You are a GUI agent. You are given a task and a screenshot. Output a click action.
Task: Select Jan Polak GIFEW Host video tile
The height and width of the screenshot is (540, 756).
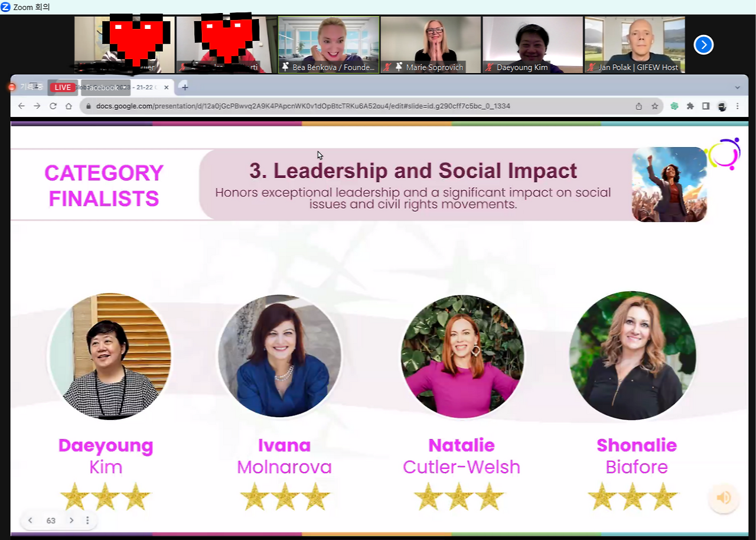click(x=635, y=44)
